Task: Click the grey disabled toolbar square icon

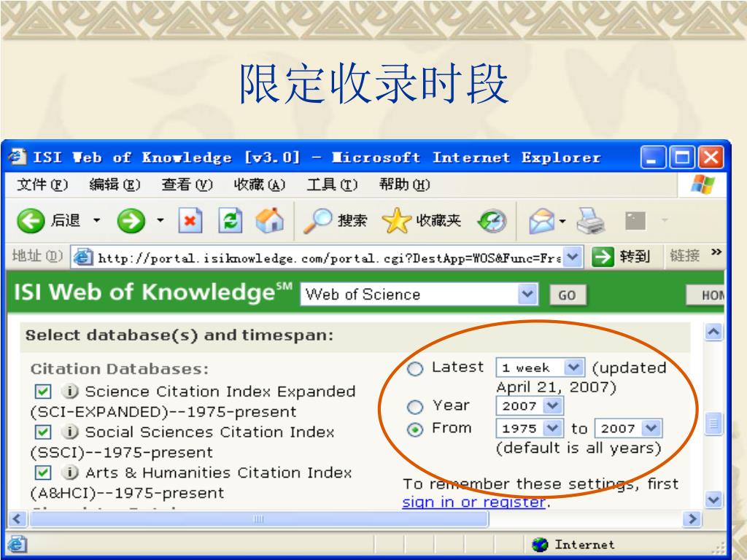Action: [635, 220]
